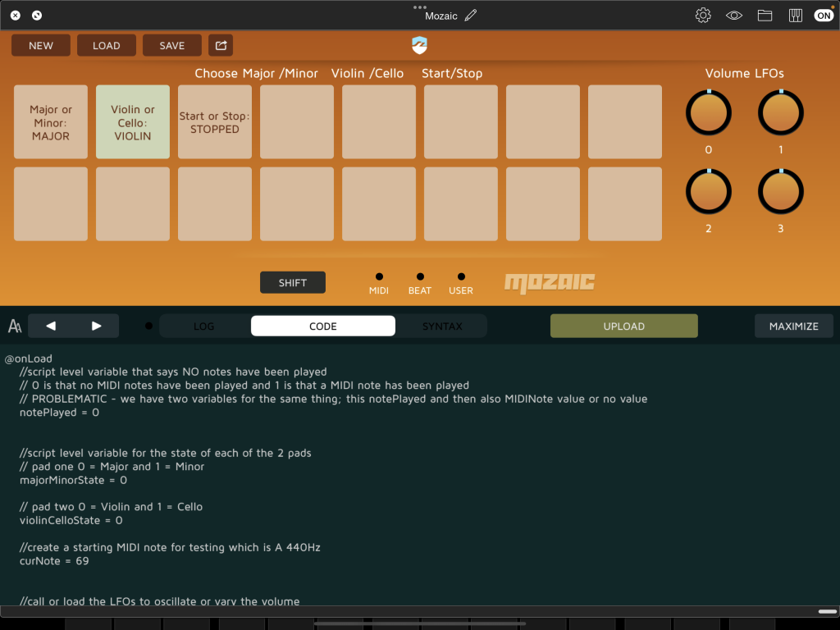Click the font size Aa icon
Viewport: 840px width, 630px height.
[x=15, y=326]
